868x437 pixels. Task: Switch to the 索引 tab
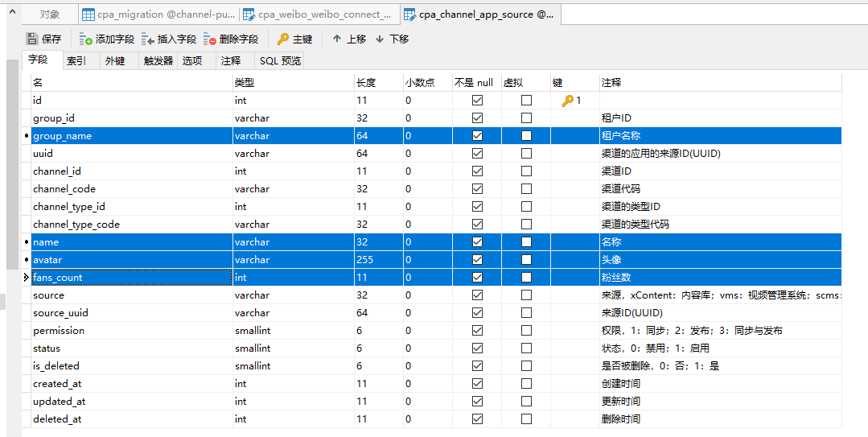[76, 61]
